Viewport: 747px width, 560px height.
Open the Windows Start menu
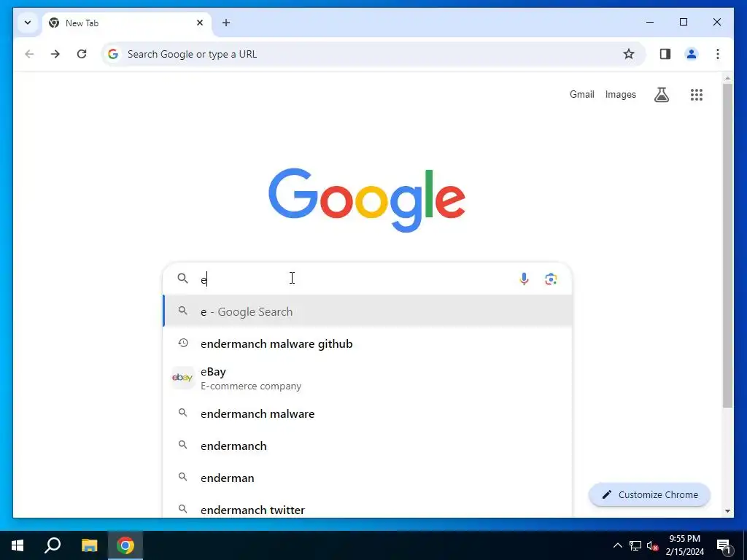coord(18,545)
